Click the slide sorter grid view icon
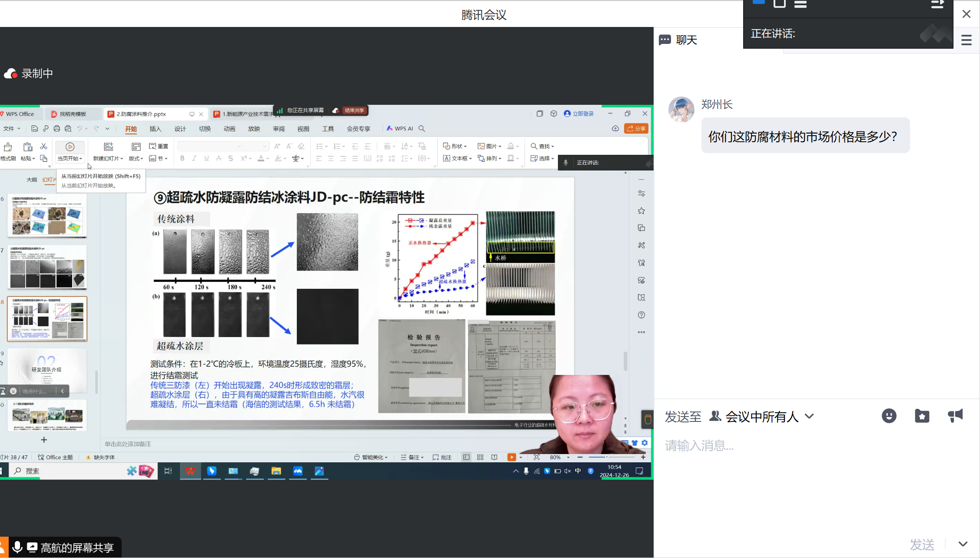980x558 pixels. [480, 457]
